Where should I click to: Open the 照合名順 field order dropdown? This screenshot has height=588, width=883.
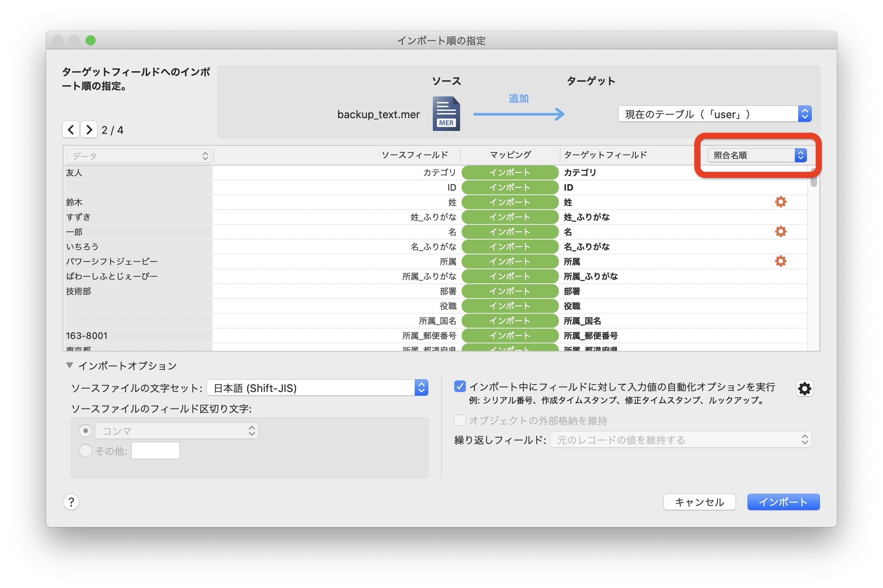coord(757,155)
